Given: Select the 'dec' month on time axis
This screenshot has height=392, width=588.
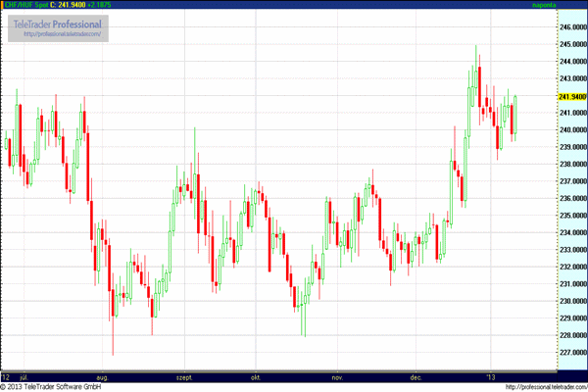Looking at the screenshot, I should (416, 375).
